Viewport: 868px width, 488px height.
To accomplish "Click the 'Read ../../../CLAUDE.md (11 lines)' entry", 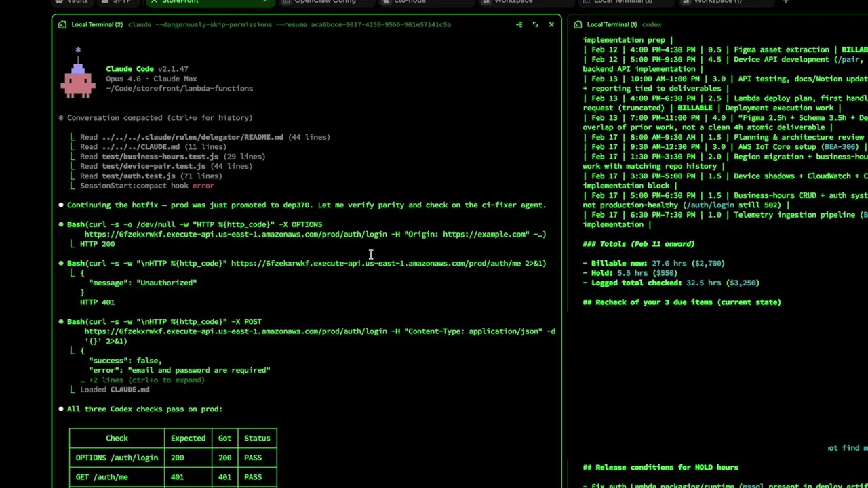I will click(153, 146).
